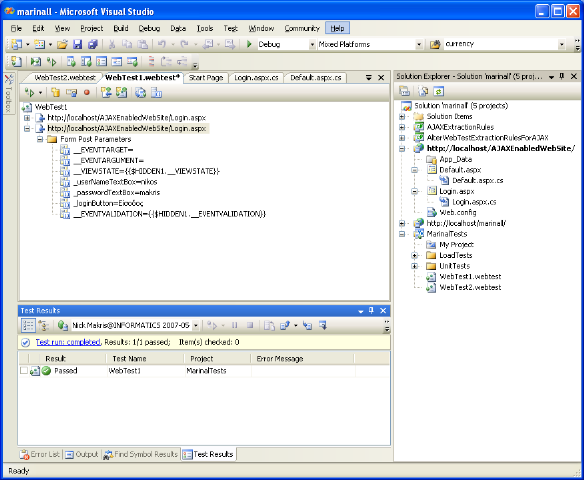Click the New Project icon in the toolbar

pyautogui.click(x=16, y=44)
